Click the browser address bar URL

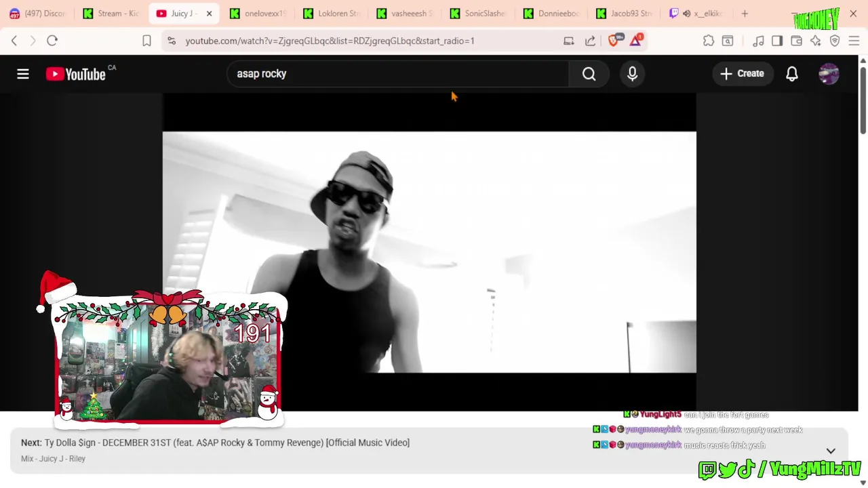point(330,41)
